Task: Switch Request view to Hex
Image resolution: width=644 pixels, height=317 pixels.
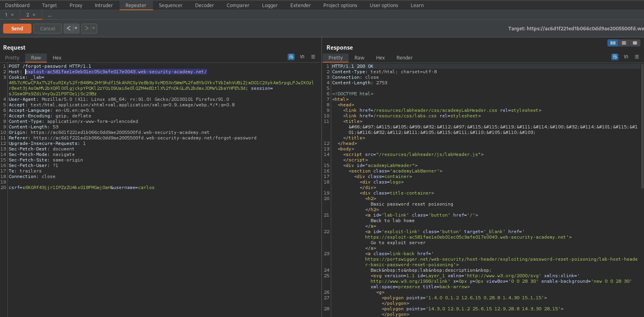Action: [57, 57]
